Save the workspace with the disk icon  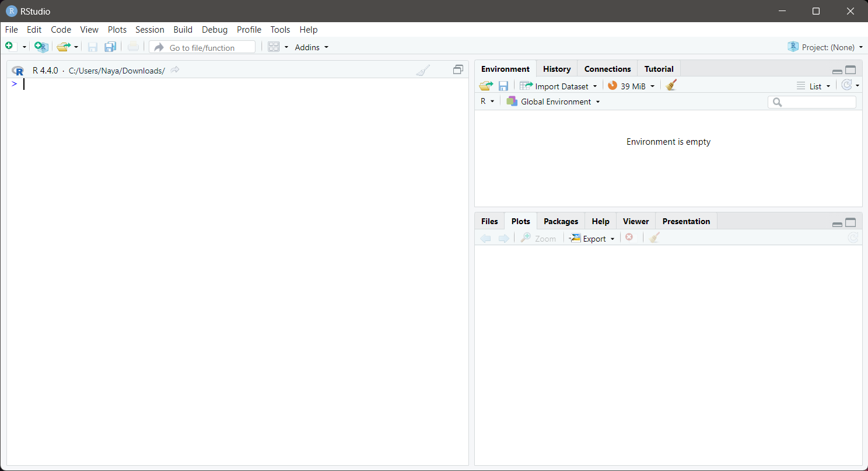(x=503, y=85)
